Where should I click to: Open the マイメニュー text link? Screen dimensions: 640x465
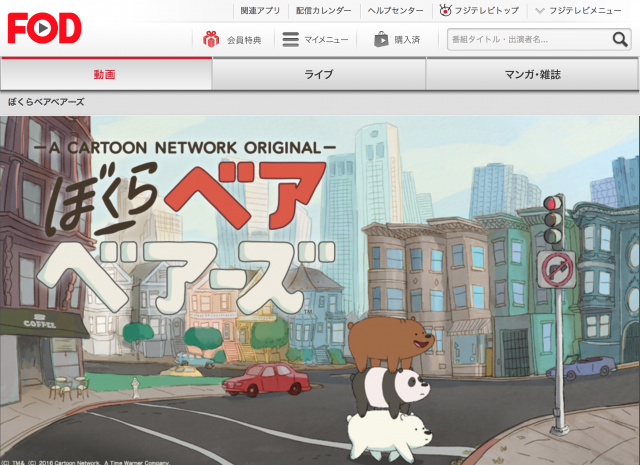coord(326,40)
